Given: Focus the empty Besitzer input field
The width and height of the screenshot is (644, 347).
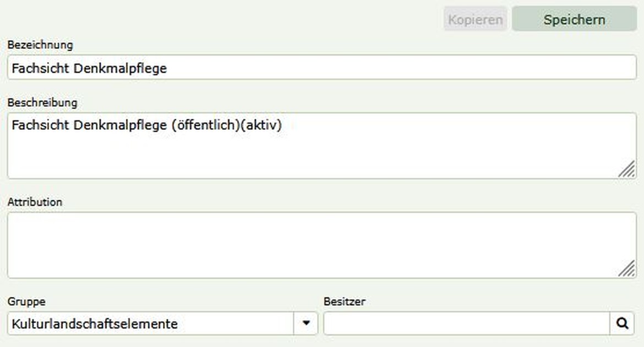Looking at the screenshot, I should [x=466, y=324].
